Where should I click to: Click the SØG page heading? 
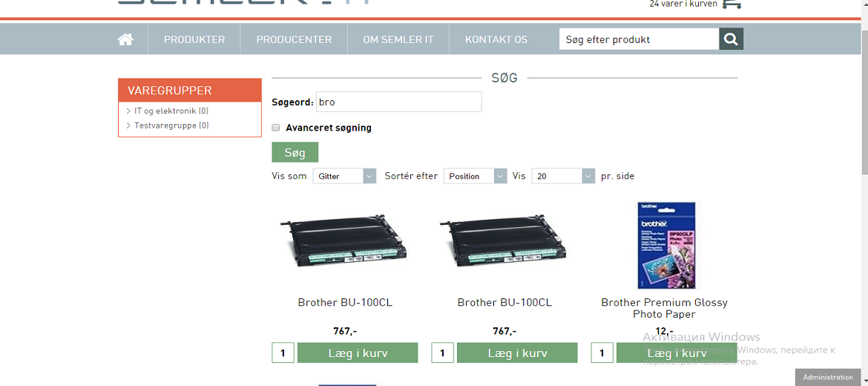504,78
